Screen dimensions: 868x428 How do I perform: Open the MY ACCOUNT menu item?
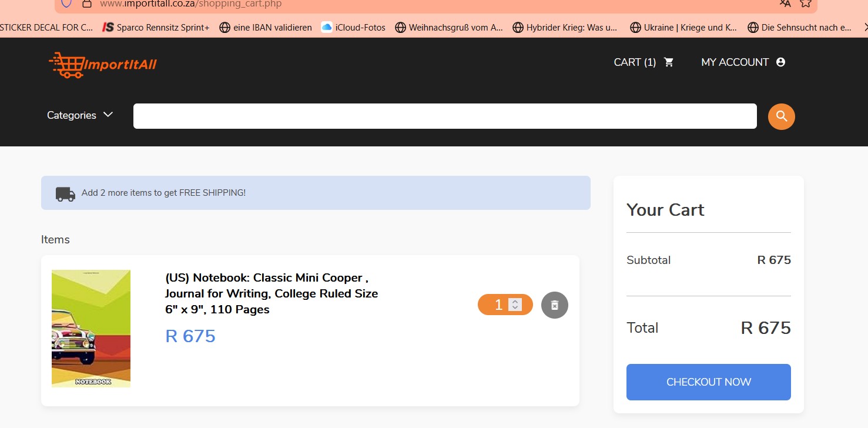coord(735,62)
